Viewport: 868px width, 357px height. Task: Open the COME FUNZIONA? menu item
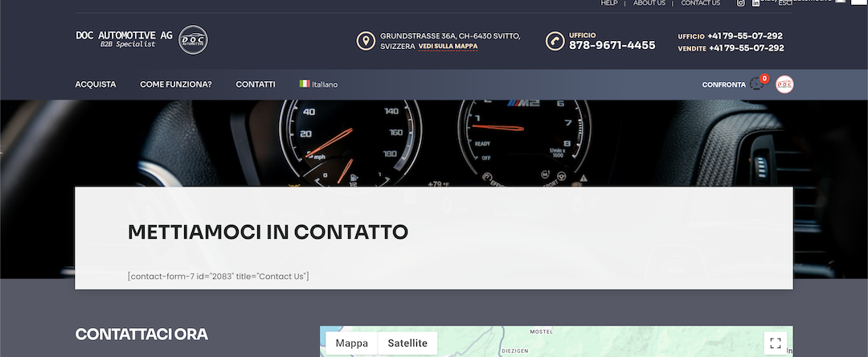pos(176,84)
